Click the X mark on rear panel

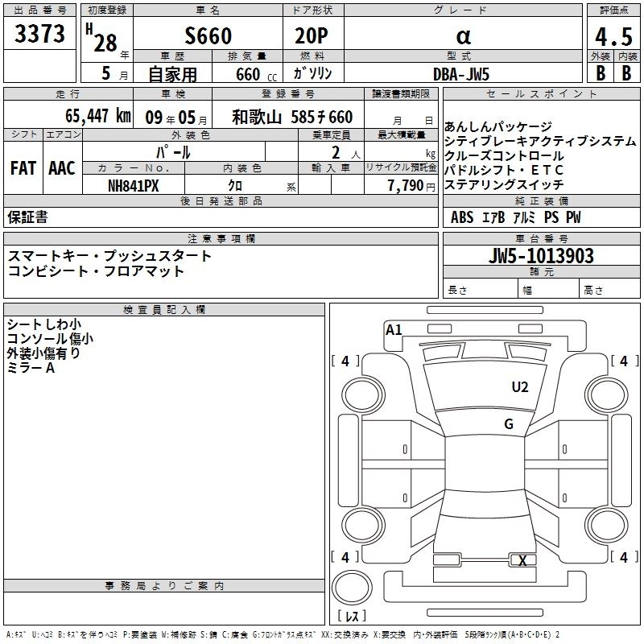pyautogui.click(x=522, y=560)
